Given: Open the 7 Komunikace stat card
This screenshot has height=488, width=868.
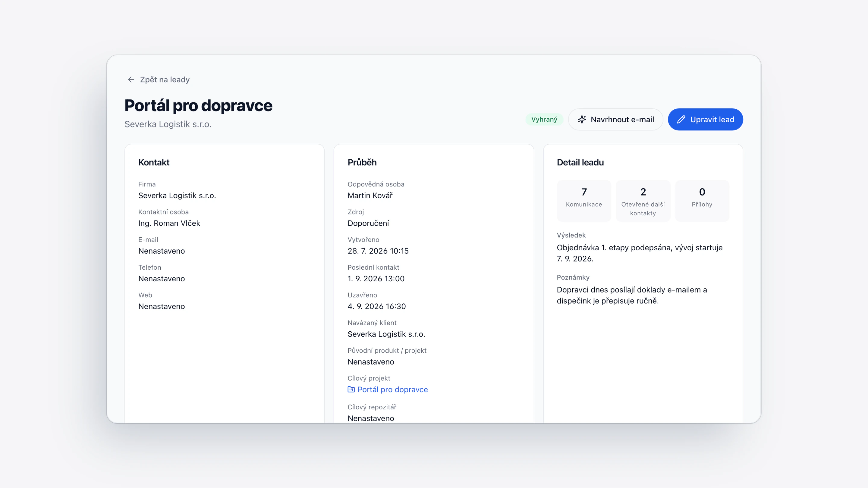Looking at the screenshot, I should coord(584,201).
